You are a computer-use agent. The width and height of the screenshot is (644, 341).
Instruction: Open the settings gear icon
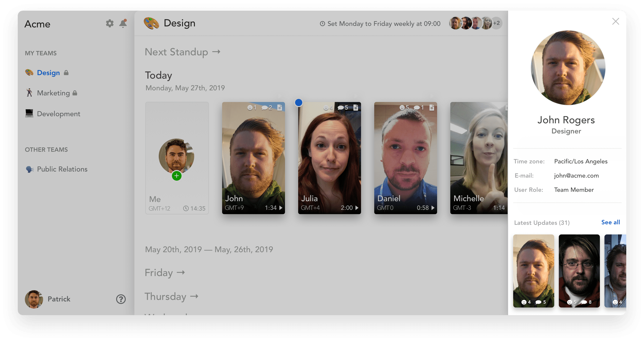pos(110,23)
